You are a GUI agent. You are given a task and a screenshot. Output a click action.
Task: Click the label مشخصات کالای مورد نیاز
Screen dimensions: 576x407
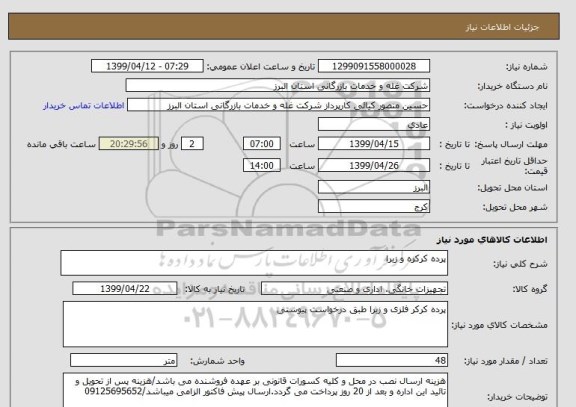[499, 325]
